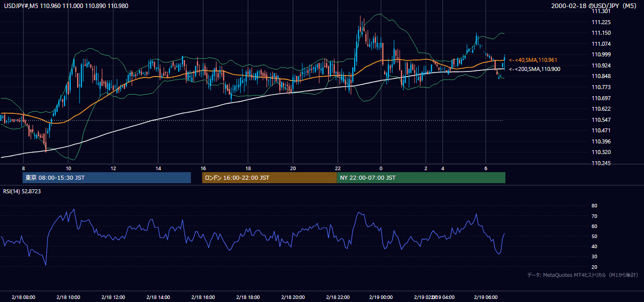
Task: Click the hour 16 tick on the time axis
Action: pyautogui.click(x=203, y=168)
